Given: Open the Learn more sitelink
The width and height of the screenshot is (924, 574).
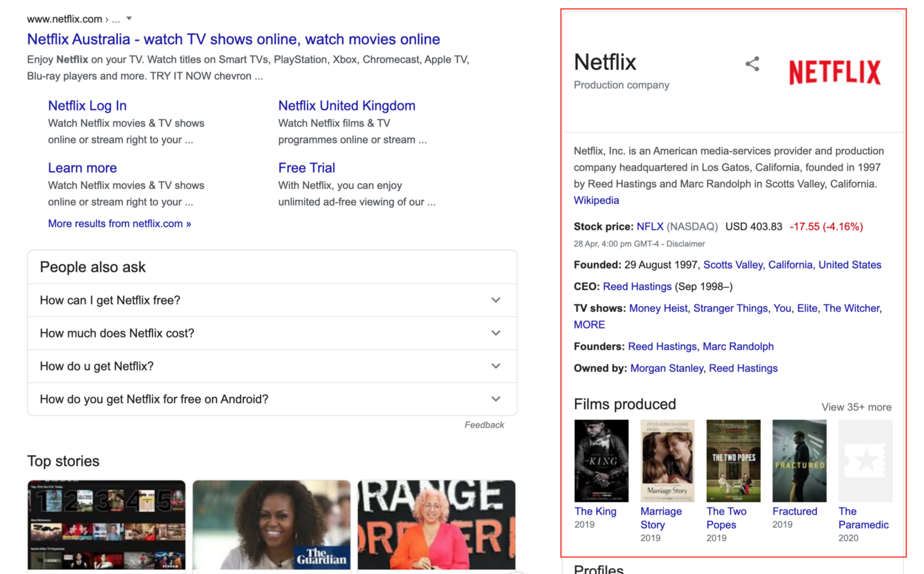Looking at the screenshot, I should point(82,168).
